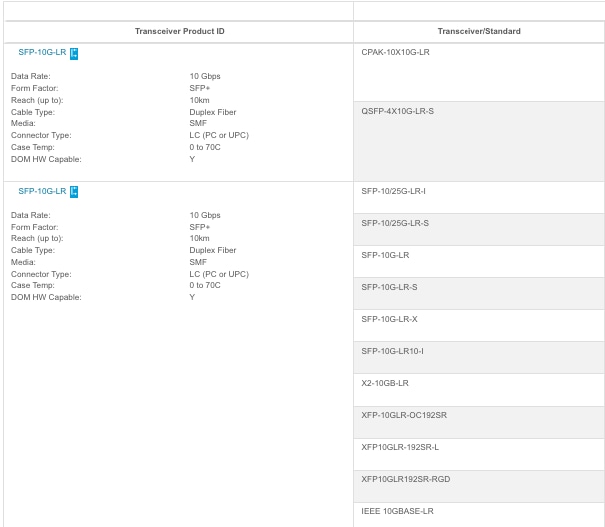Click the DOM HW Capable label in the lower entry
The width and height of the screenshot is (605, 527).
coord(46,297)
